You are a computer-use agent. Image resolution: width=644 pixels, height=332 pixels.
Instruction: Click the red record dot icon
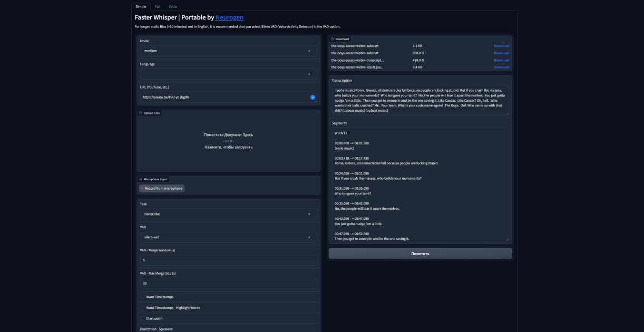[142, 188]
